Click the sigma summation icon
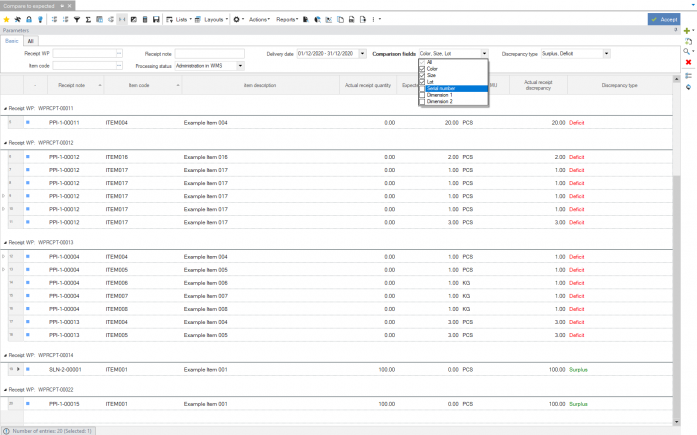This screenshot has height=435, width=697. (x=88, y=20)
